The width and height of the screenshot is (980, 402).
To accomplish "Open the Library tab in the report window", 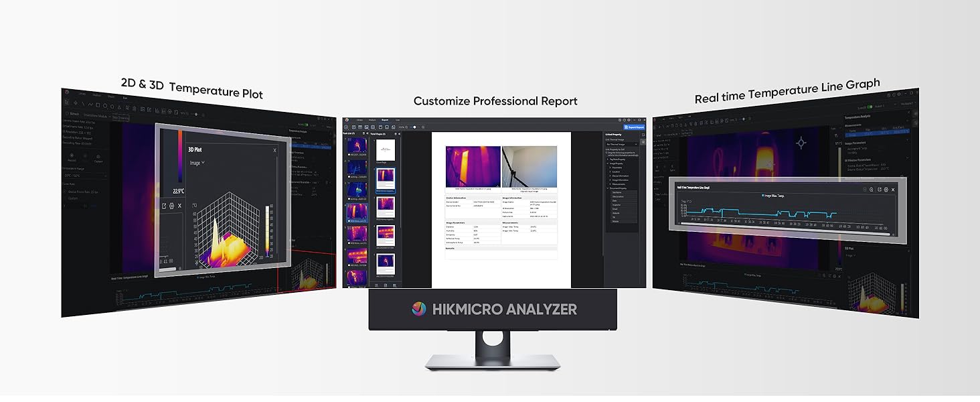I will click(x=359, y=120).
